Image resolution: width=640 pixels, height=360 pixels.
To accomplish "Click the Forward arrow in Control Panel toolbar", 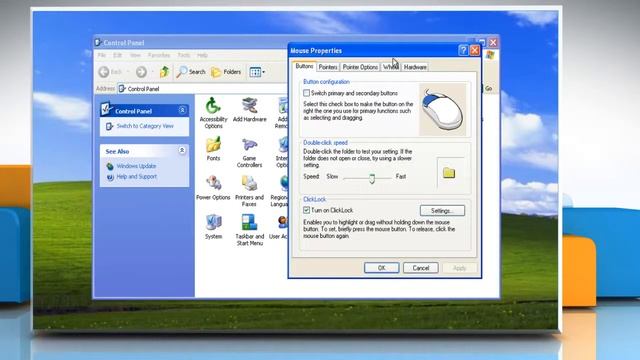I will (x=141, y=72).
